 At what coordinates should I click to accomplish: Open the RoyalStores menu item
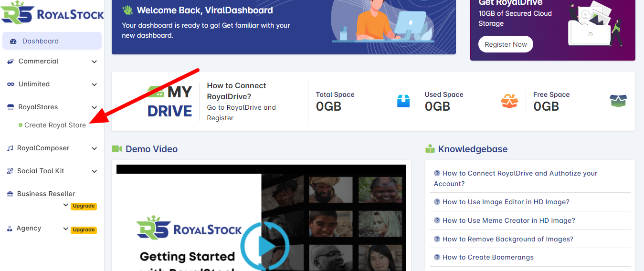[52, 107]
